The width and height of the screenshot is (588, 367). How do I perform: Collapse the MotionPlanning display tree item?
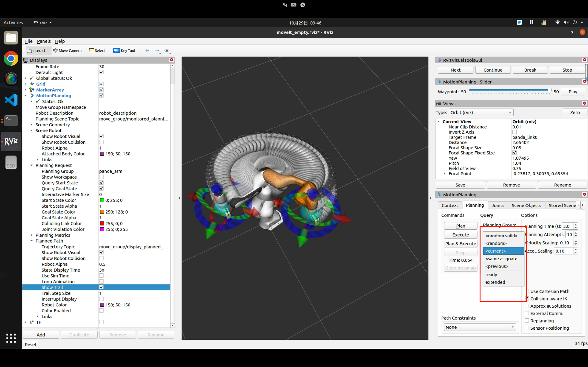(x=25, y=96)
